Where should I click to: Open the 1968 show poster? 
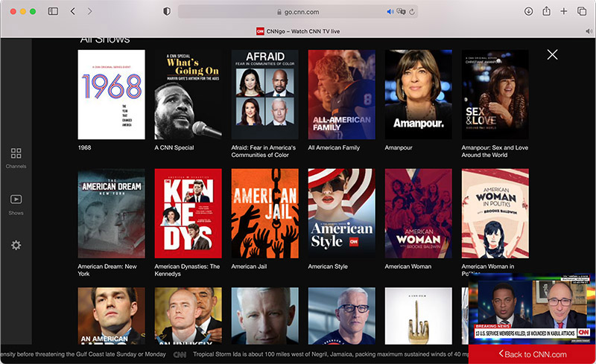111,95
